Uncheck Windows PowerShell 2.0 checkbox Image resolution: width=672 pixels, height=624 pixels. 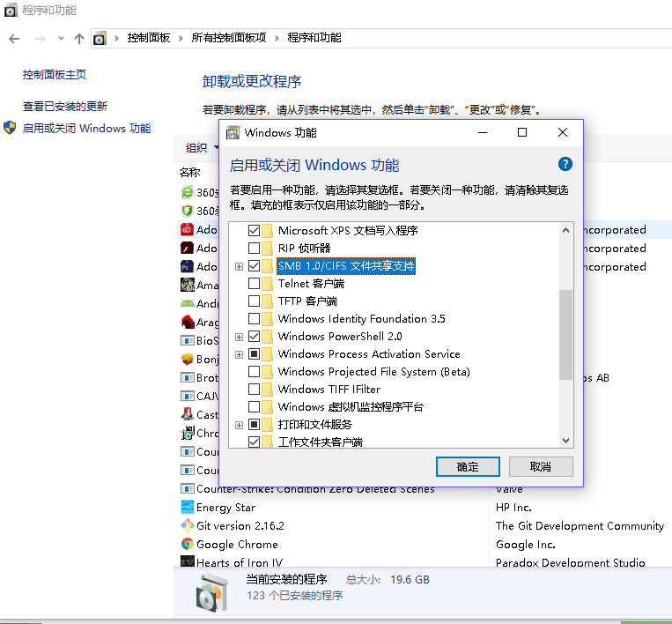point(254,336)
